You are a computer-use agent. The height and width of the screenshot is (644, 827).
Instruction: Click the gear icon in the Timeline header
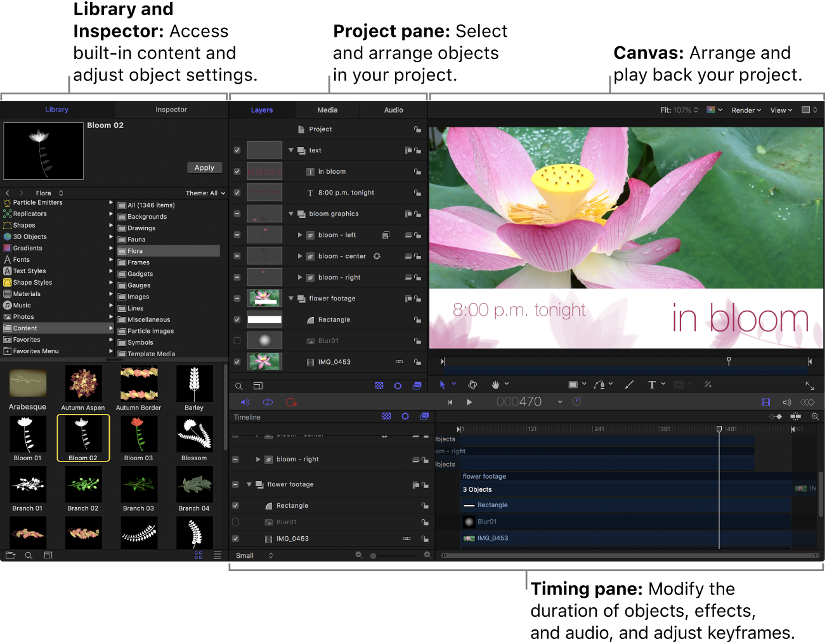click(x=405, y=416)
